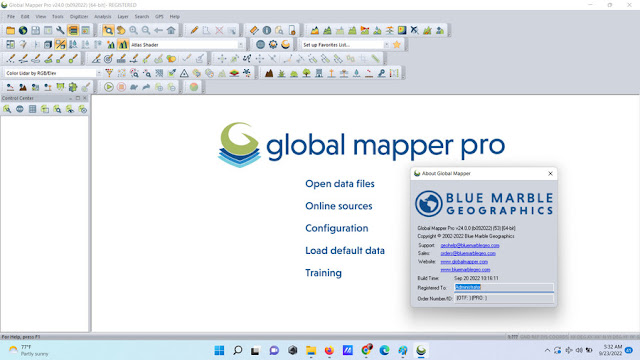
Task: Click the Online sources link
Action: (x=339, y=206)
